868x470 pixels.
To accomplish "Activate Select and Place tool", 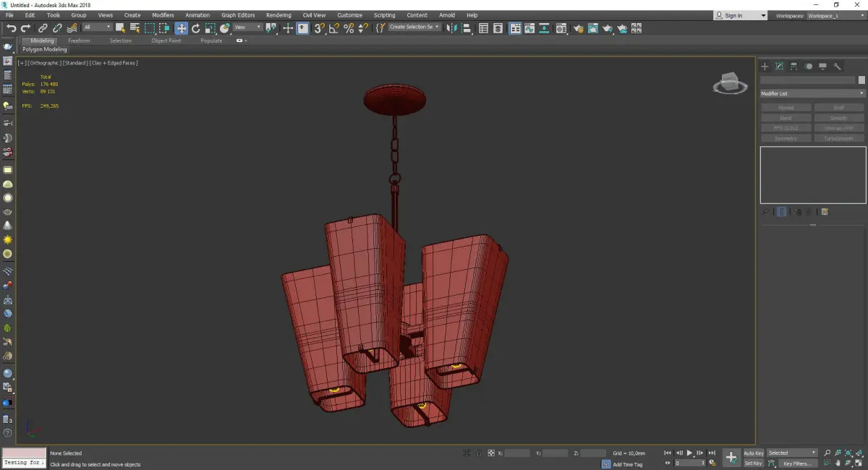I will point(225,28).
